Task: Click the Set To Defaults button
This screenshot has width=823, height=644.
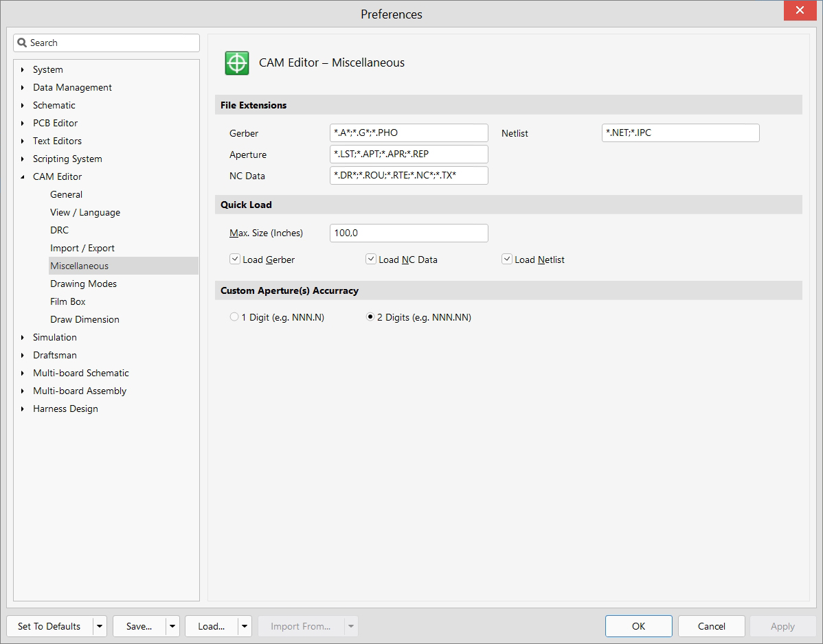Action: [49, 626]
